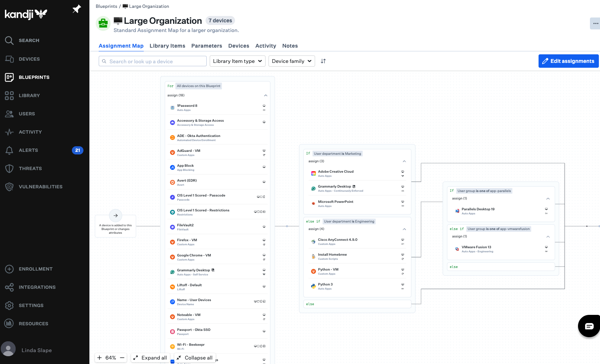
Task: Select the Install Homebrew item
Action: point(358,256)
